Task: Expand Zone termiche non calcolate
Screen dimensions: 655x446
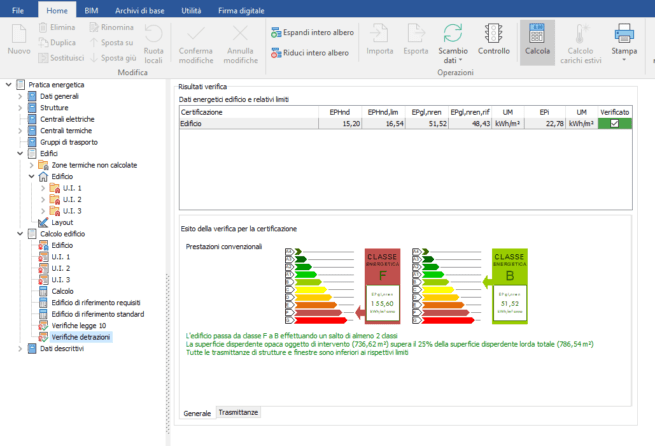Action: (x=31, y=165)
